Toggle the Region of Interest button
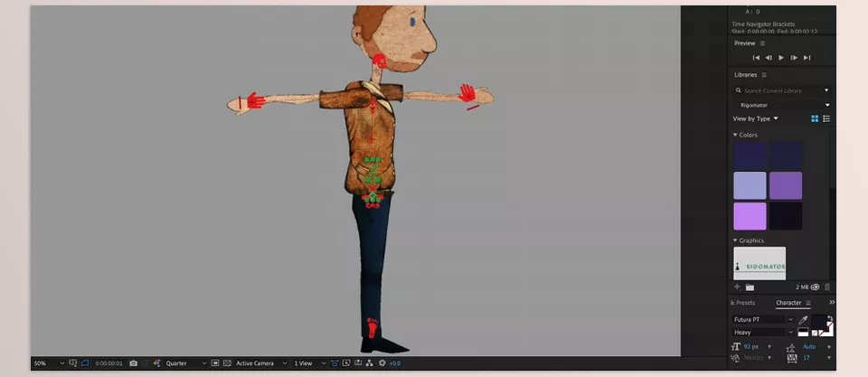The width and height of the screenshot is (868, 377). tap(215, 363)
